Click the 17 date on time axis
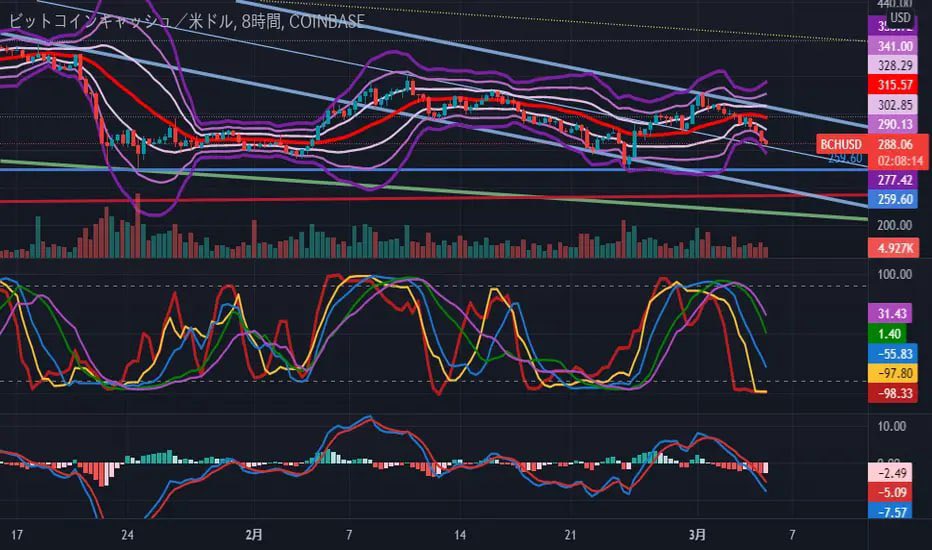This screenshot has height=550, width=932. [x=17, y=535]
